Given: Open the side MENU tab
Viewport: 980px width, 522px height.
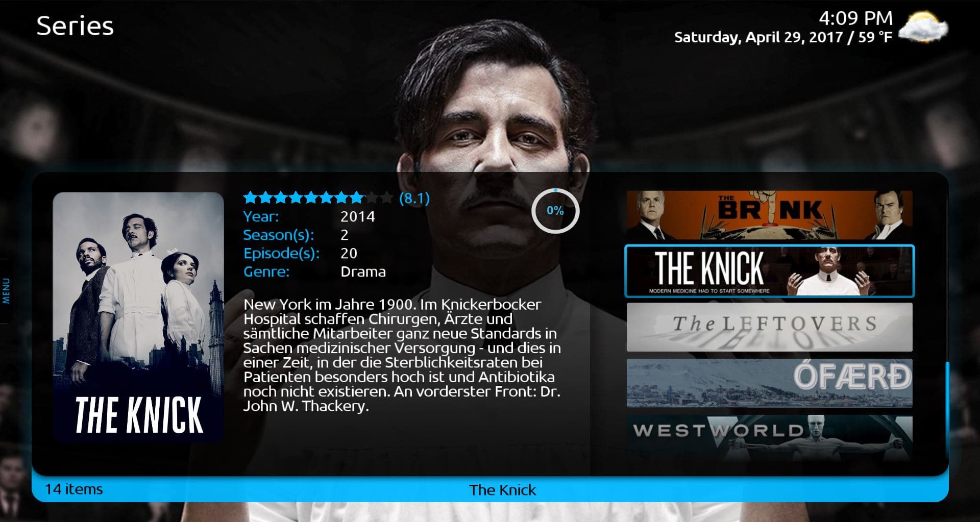Looking at the screenshot, I should pyautogui.click(x=6, y=291).
